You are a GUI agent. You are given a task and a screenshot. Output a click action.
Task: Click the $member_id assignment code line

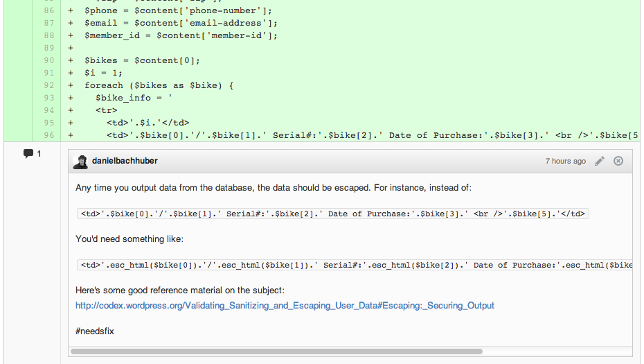181,35
